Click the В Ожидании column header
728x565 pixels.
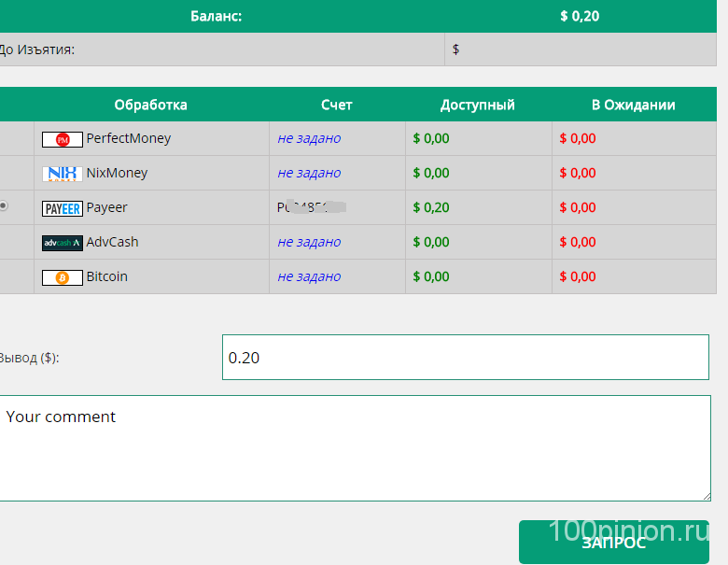[634, 105]
